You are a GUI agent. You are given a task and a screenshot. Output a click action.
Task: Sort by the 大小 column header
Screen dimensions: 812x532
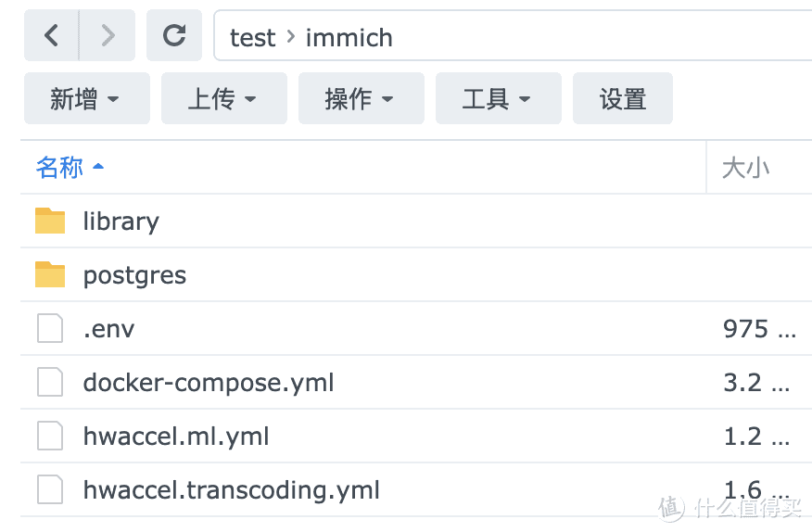tap(745, 168)
